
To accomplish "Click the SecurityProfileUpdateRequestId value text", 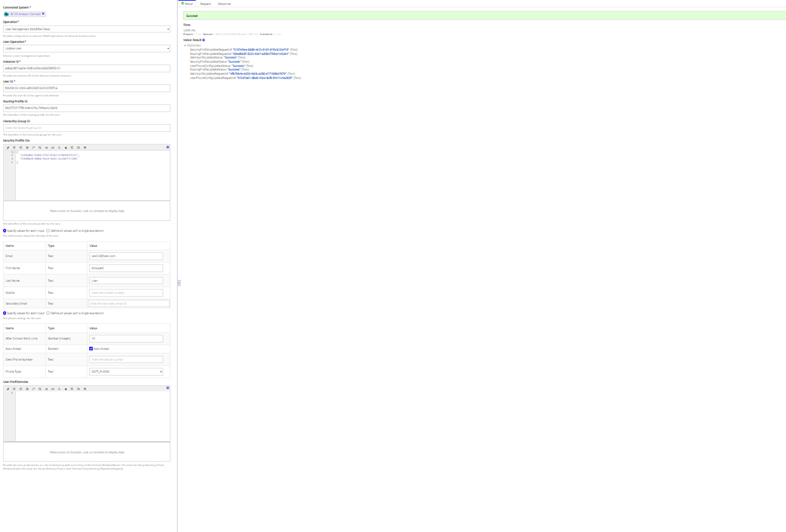I will pos(261,50).
